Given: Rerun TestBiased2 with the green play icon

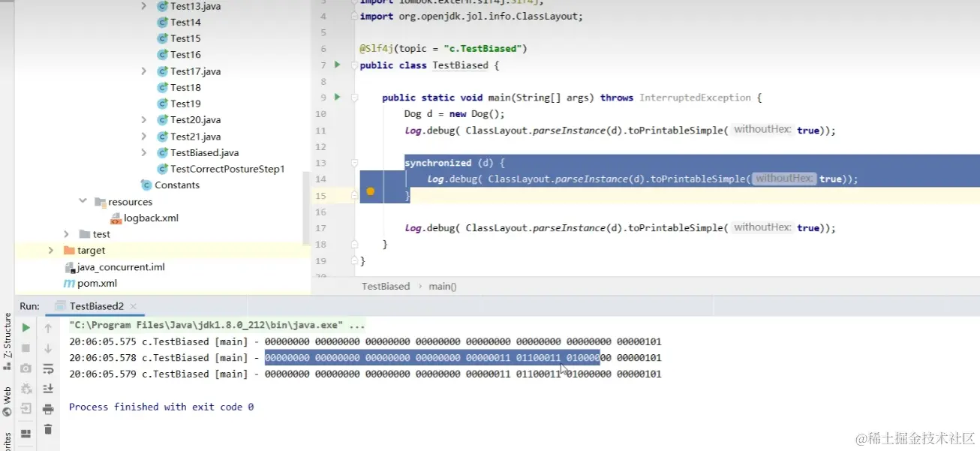Looking at the screenshot, I should point(26,328).
